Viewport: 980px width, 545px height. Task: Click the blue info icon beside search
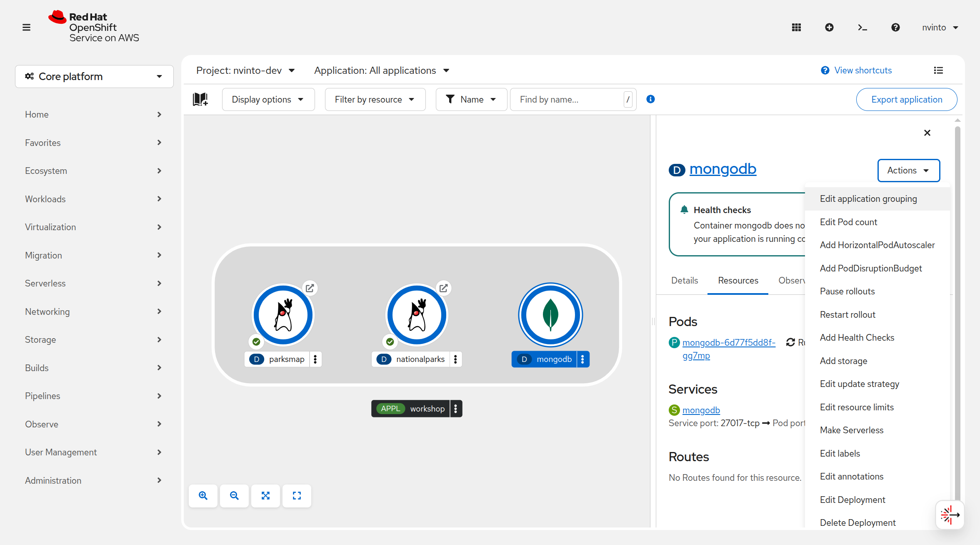(x=650, y=99)
